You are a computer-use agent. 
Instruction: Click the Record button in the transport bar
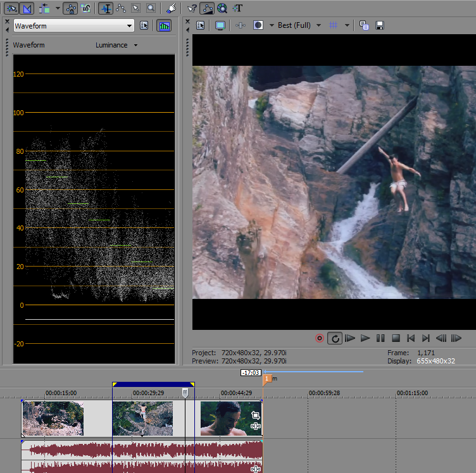tap(320, 338)
